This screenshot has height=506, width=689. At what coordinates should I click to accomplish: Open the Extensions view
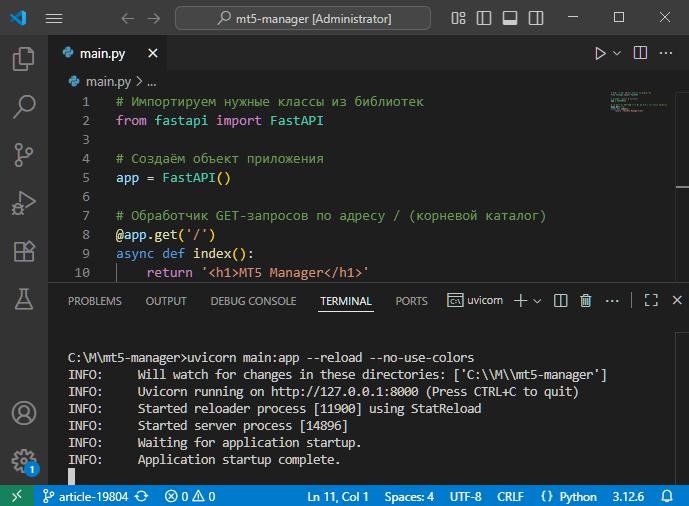tap(24, 250)
